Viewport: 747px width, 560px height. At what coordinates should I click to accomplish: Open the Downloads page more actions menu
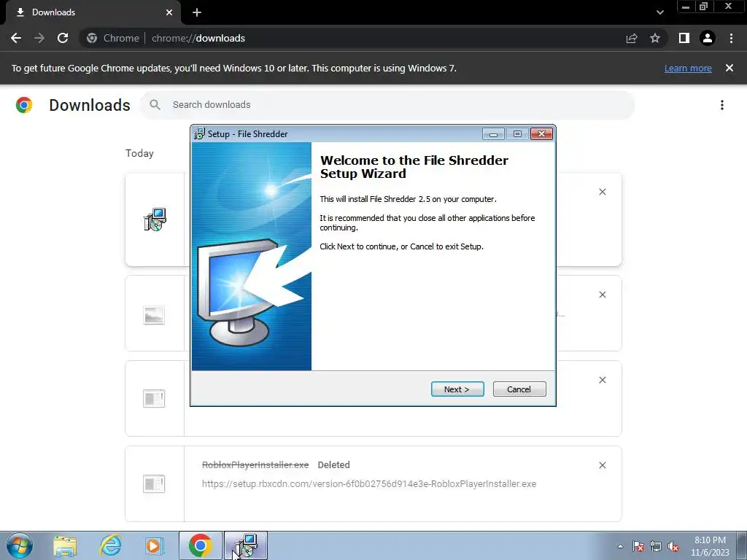tap(722, 105)
